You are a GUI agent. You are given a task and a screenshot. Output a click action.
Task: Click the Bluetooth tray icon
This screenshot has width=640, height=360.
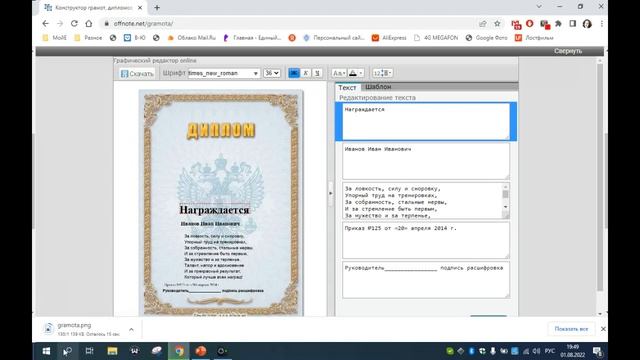tap(471, 351)
